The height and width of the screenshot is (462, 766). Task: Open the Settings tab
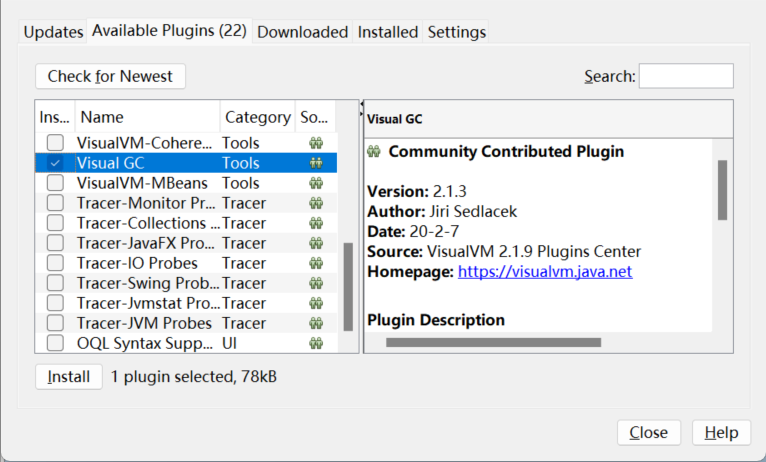coord(457,32)
